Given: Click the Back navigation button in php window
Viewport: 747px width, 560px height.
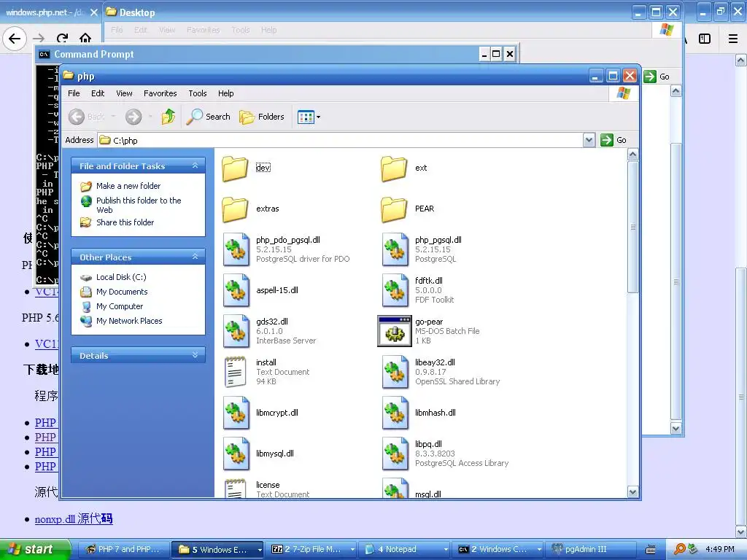Looking at the screenshot, I should pyautogui.click(x=86, y=117).
